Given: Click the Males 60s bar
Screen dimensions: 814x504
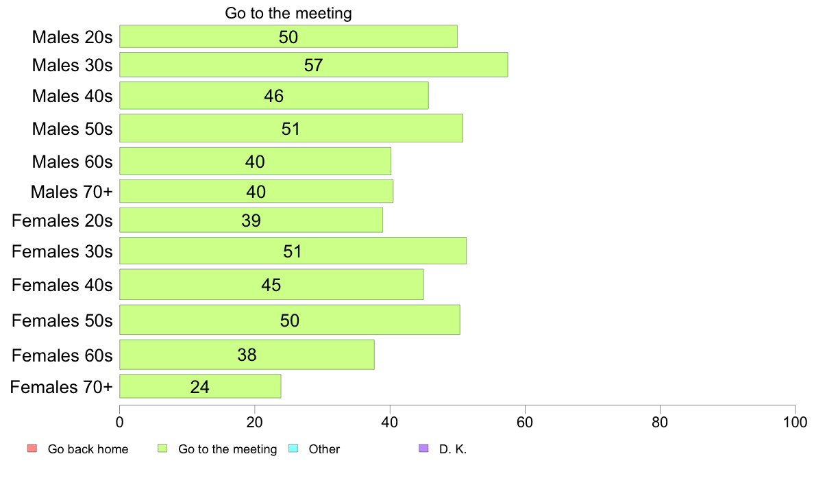Looking at the screenshot, I should coord(255,161).
